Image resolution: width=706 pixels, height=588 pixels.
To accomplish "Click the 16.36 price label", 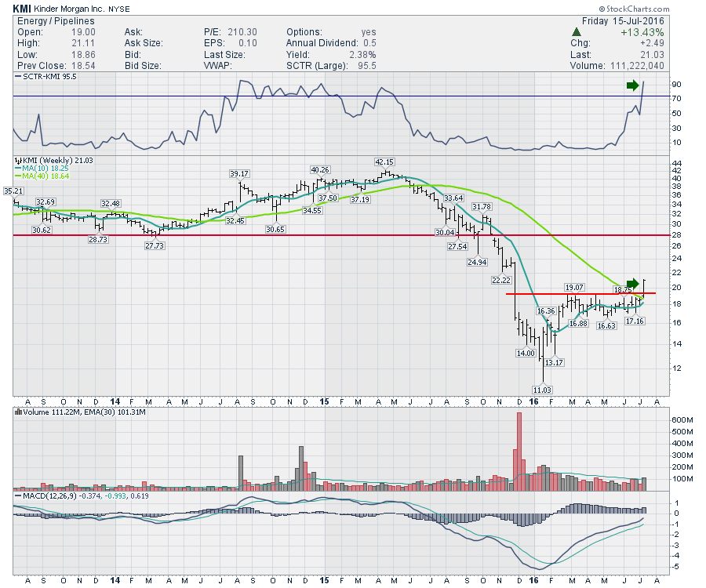I will [x=546, y=311].
